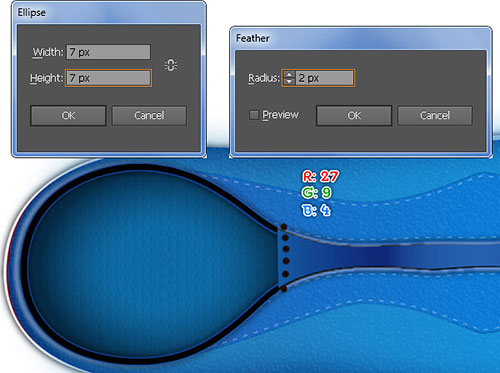
Task: Click the Width field in Ellipse dialog
Action: pos(108,52)
